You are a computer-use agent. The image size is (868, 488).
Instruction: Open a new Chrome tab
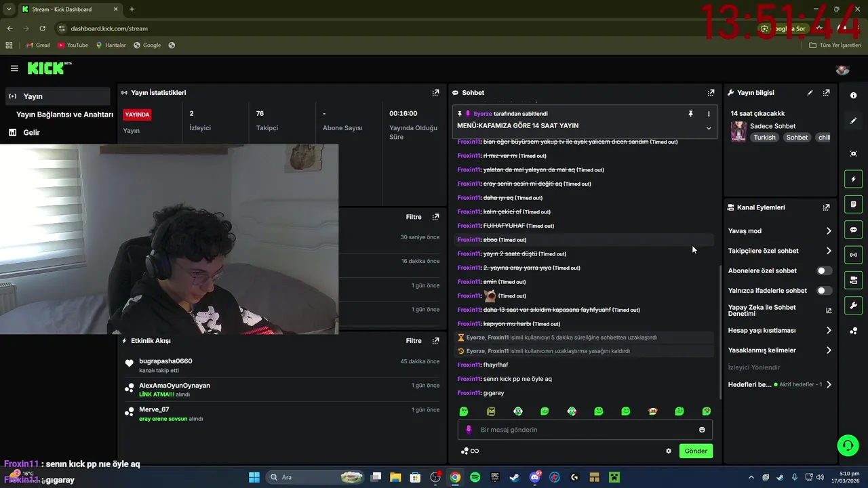(132, 9)
